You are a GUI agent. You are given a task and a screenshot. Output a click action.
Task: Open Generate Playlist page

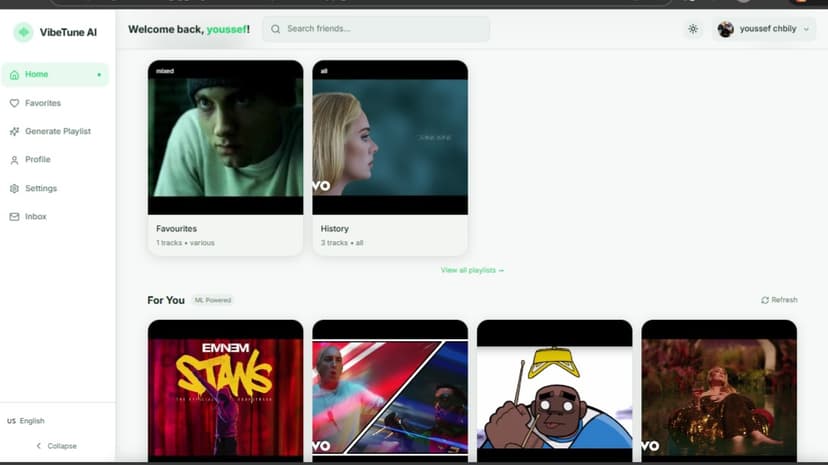click(55, 131)
